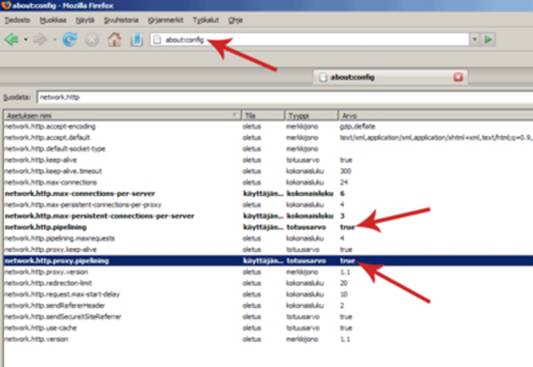Viewport: 533px width, 367px height.
Task: Open the Työkalut menu
Action: pyautogui.click(x=206, y=20)
